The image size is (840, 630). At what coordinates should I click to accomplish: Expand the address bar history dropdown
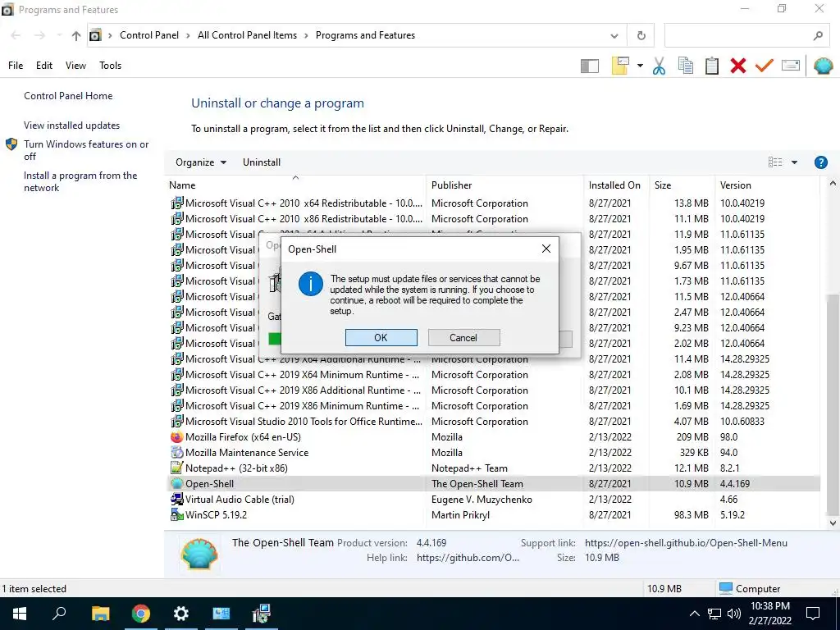(x=614, y=36)
